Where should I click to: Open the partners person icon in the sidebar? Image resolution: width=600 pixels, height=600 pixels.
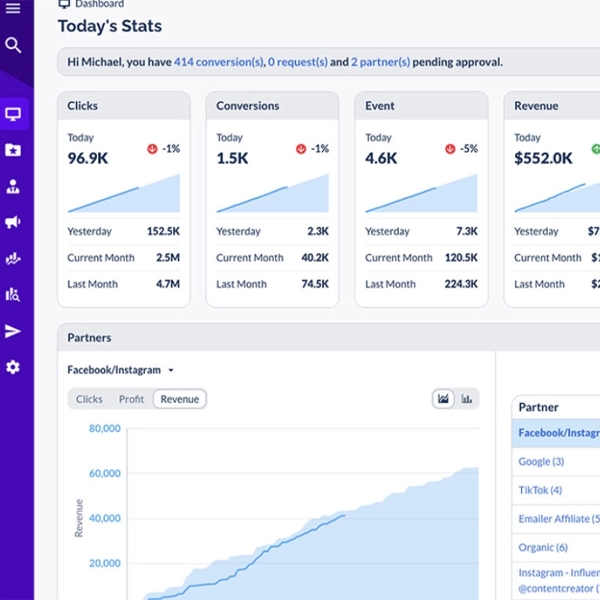[x=13, y=186]
